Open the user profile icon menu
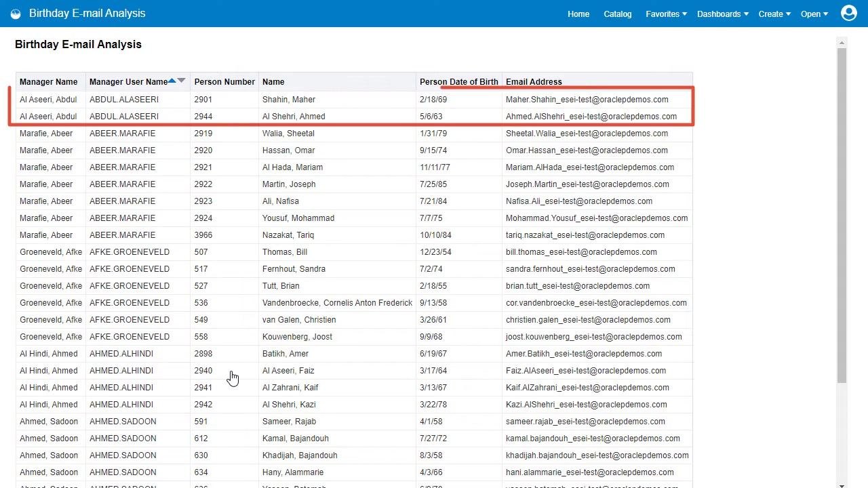 coord(849,13)
